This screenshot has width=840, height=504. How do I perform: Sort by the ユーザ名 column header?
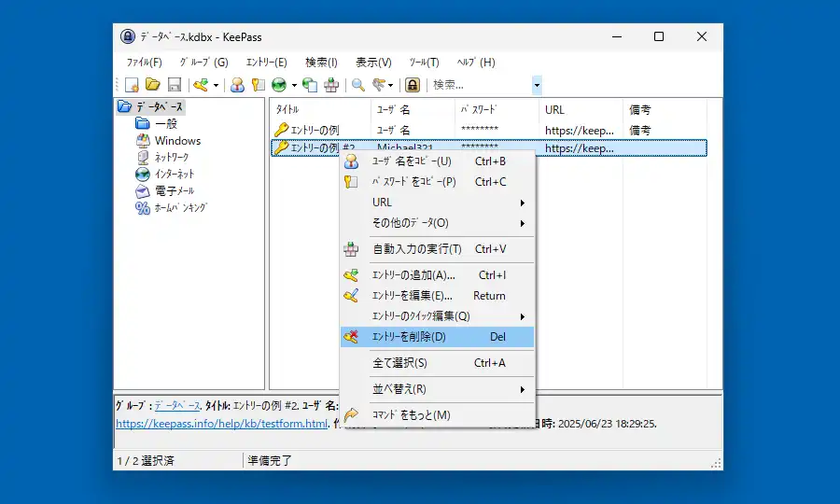[413, 110]
